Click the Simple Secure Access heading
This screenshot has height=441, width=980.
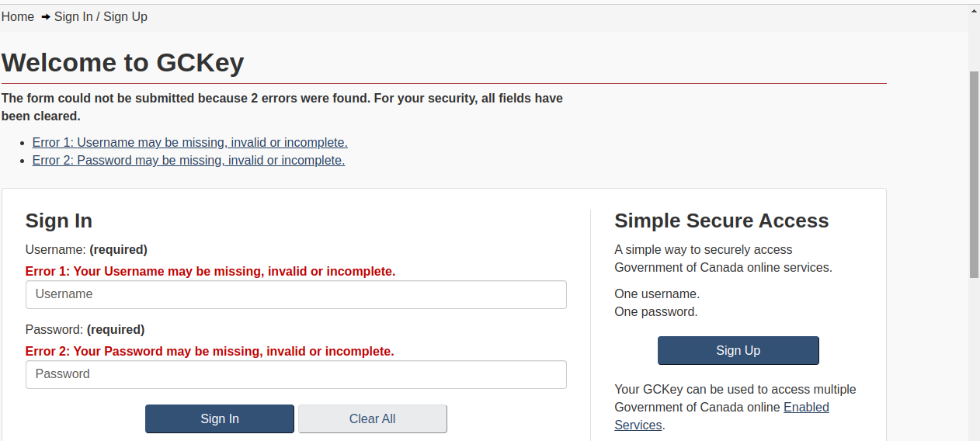point(721,220)
